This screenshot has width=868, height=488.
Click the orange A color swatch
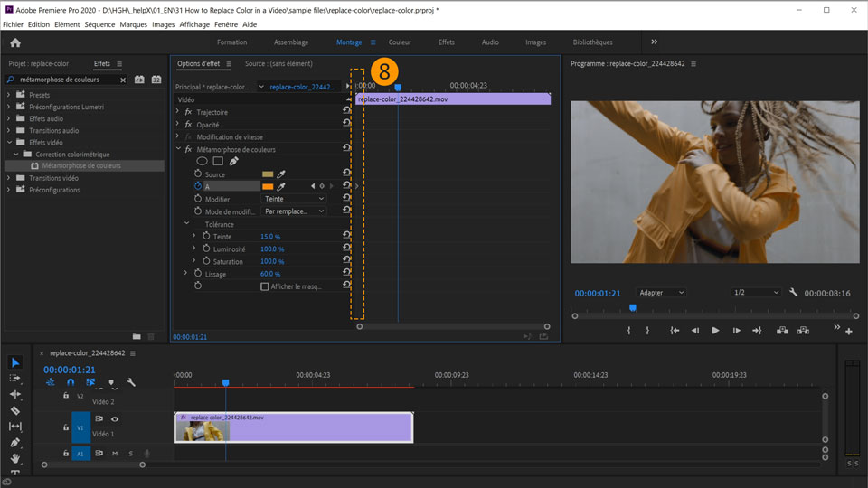tap(268, 186)
